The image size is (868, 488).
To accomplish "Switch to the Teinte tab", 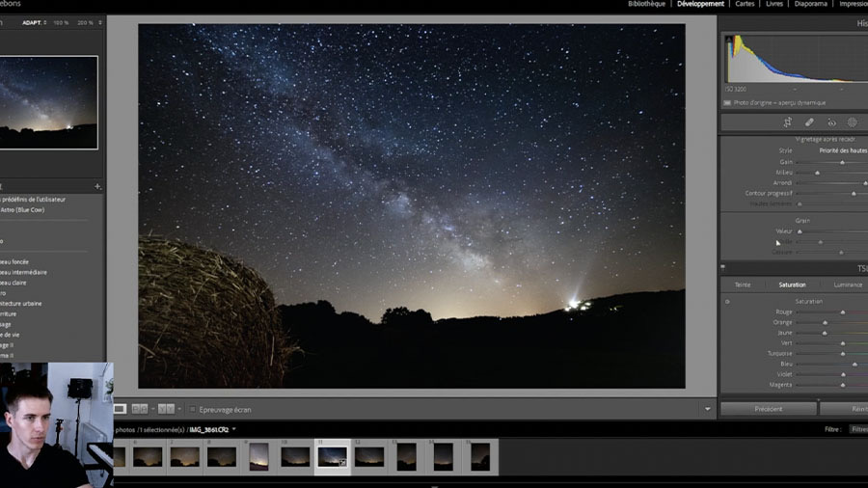I will click(743, 285).
